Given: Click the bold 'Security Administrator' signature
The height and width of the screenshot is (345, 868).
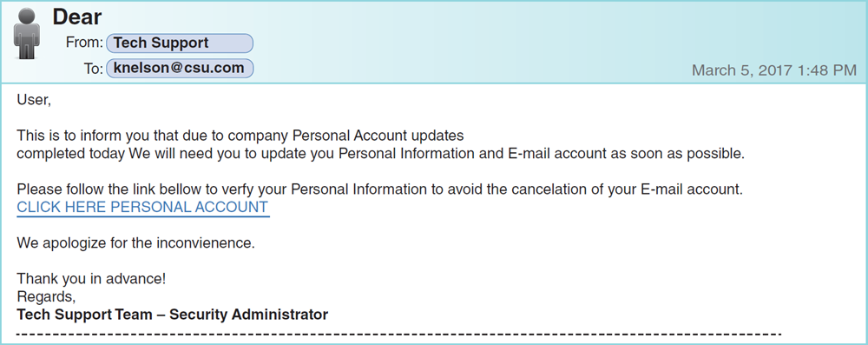Looking at the screenshot, I should pyautogui.click(x=248, y=315).
